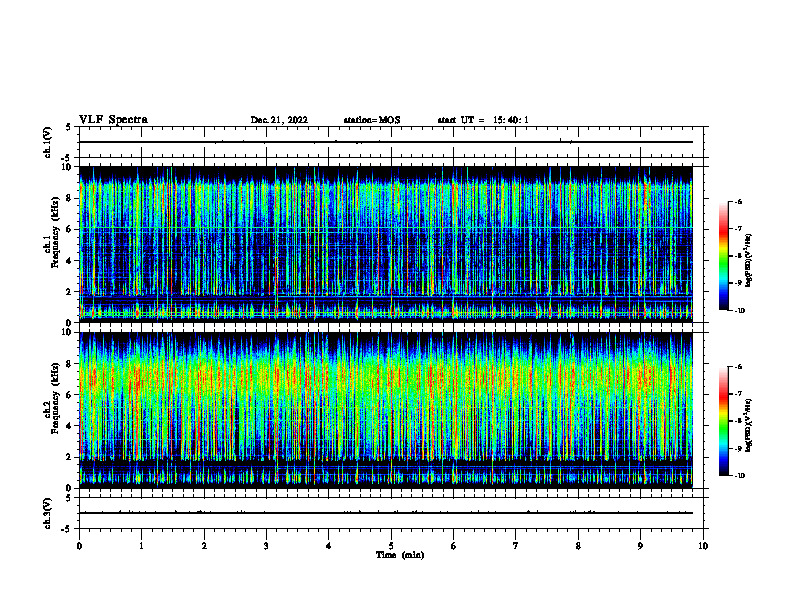Screen dimensions: 792x612
Task: Click time axis tick label "1"
Action: pos(141,546)
